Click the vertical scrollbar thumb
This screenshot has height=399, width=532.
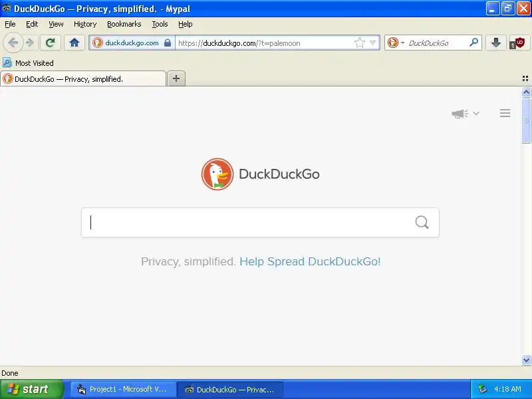(x=526, y=120)
